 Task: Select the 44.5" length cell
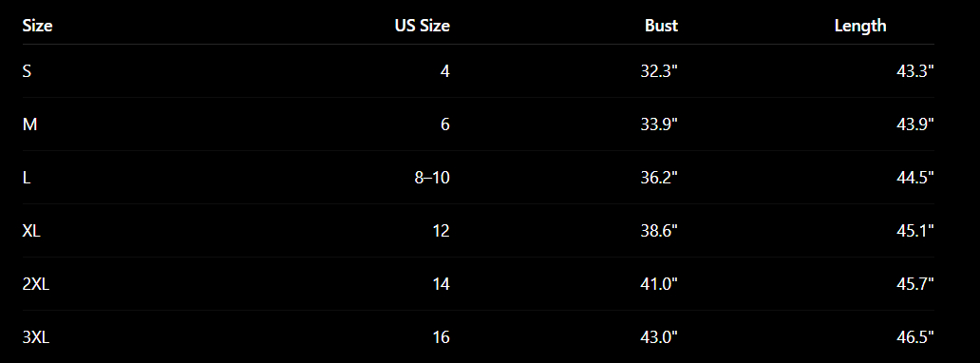[915, 178]
